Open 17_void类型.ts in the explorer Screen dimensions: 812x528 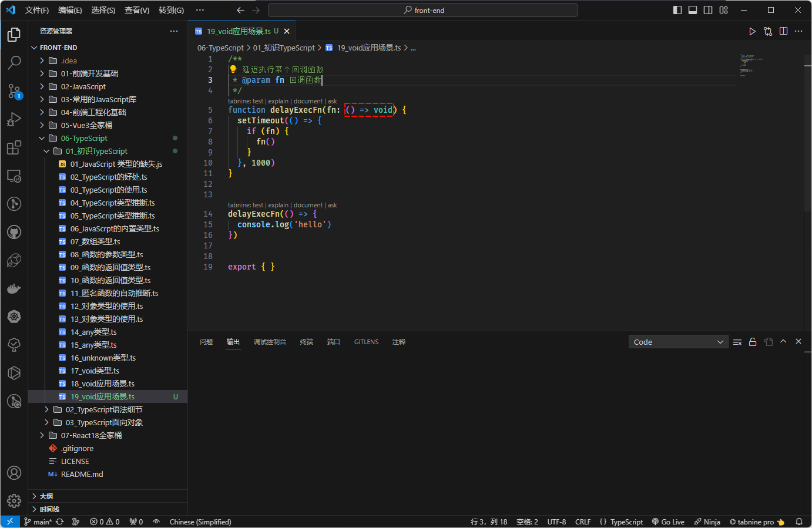95,371
